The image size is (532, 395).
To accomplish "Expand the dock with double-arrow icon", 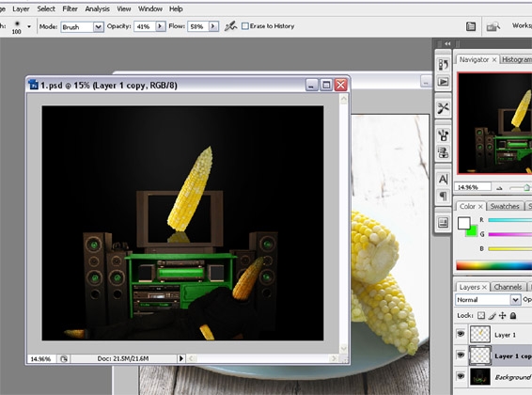I will tap(447, 43).
